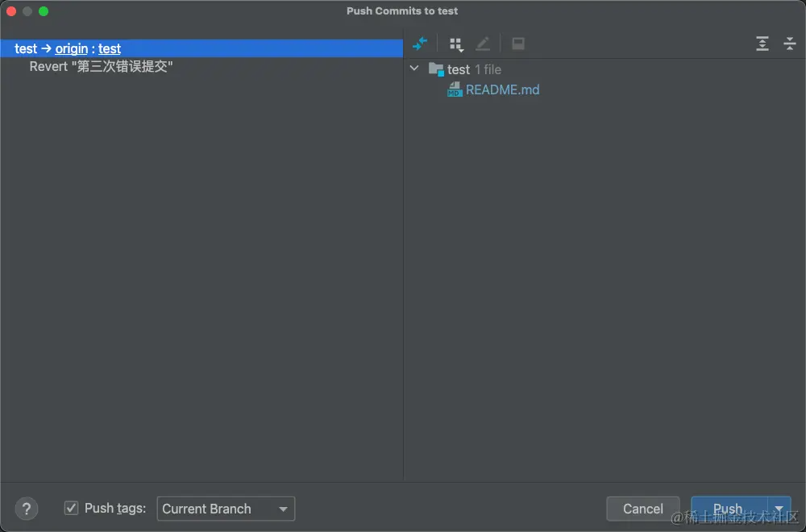The width and height of the screenshot is (806, 532).
Task: Click the origin remote link
Action: (72, 49)
